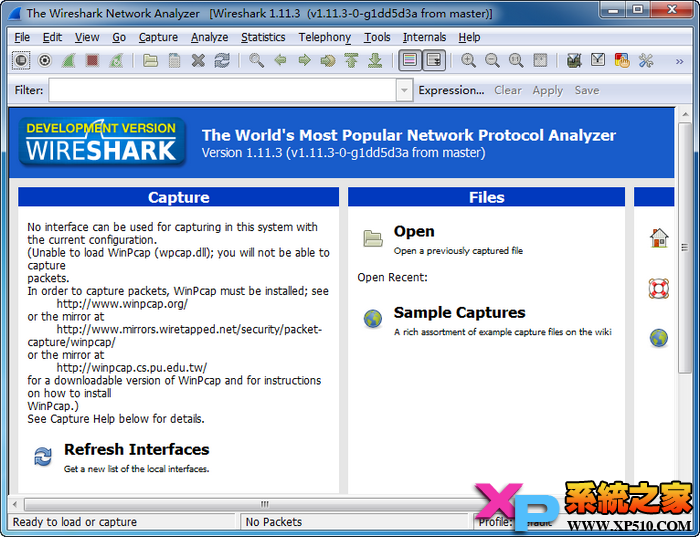Restart the current capture icon
This screenshot has width=700, height=537.
click(116, 60)
